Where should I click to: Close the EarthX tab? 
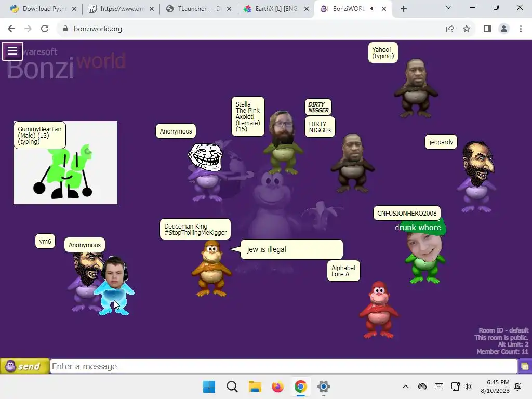(x=307, y=9)
